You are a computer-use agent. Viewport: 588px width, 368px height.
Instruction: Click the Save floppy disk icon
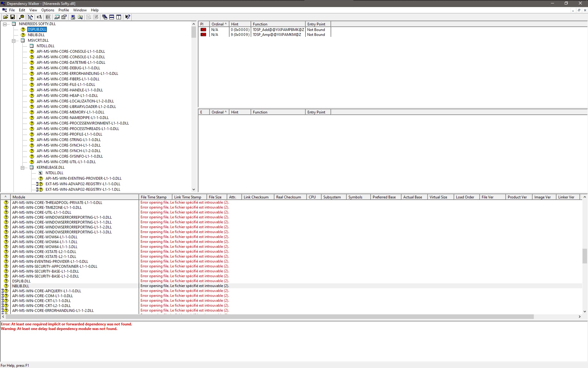(x=13, y=17)
